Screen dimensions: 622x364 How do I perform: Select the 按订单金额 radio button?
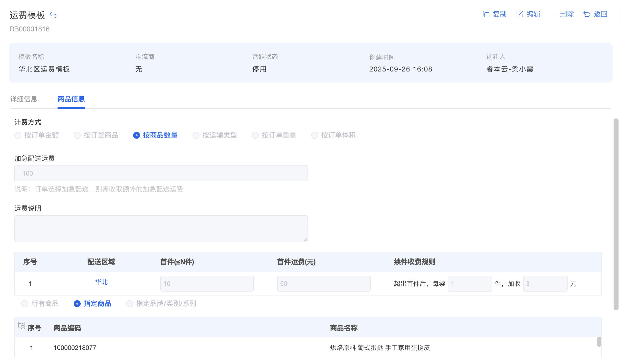tap(18, 135)
